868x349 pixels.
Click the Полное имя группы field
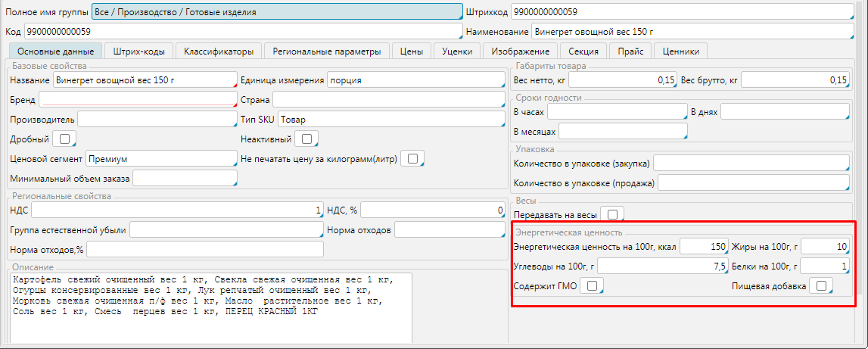[276, 12]
